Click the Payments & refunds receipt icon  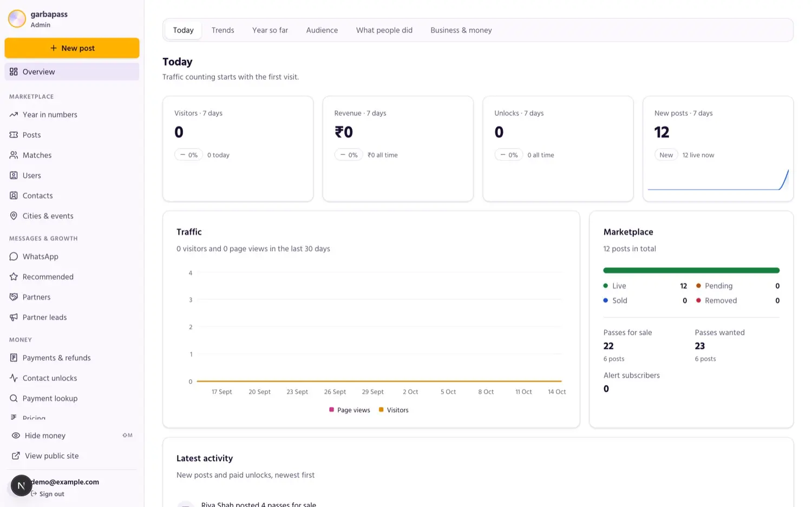tap(14, 358)
